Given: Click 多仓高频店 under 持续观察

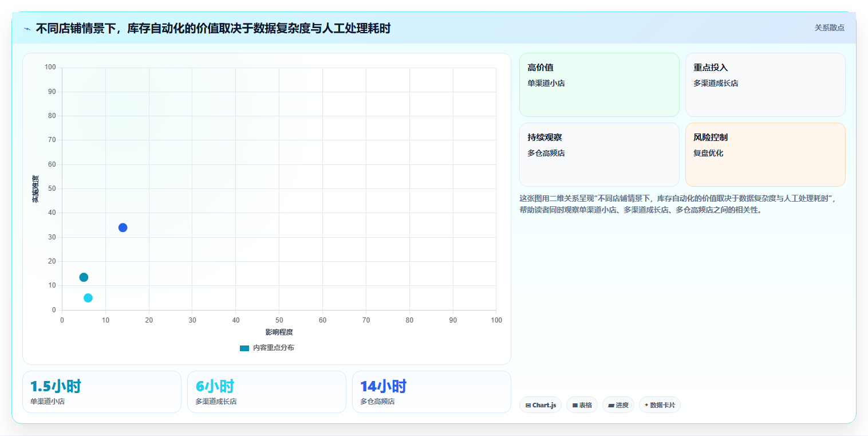Looking at the screenshot, I should (x=546, y=153).
